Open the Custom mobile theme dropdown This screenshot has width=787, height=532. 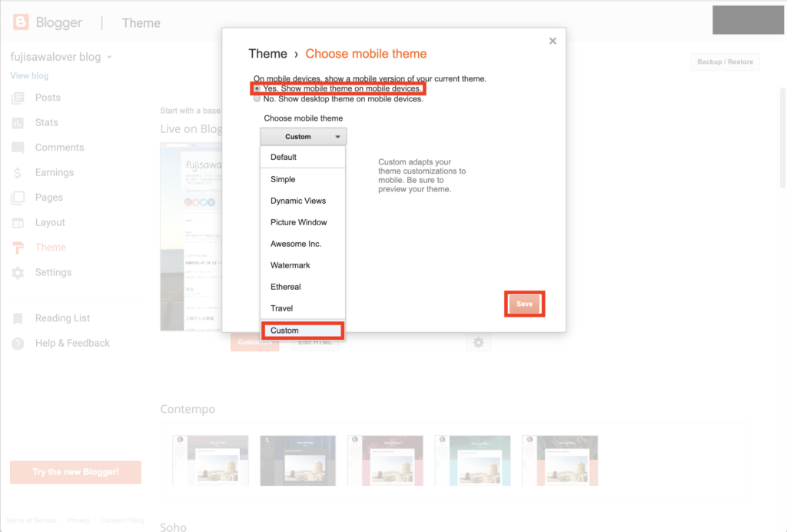coord(303,137)
